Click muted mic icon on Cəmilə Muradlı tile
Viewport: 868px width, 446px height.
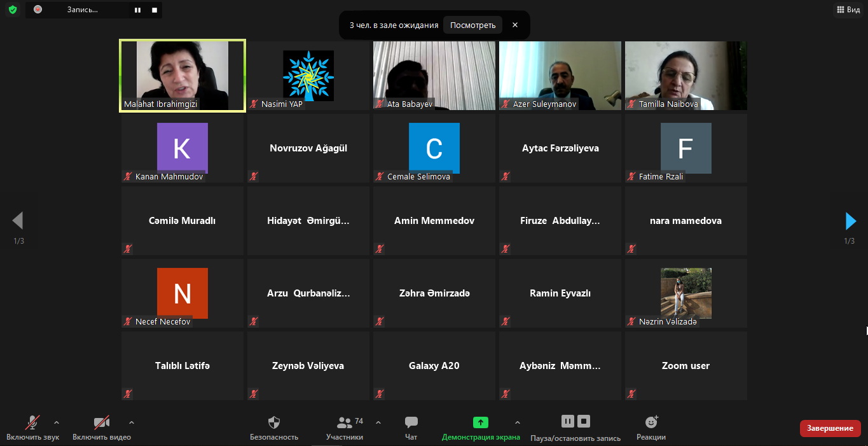tap(128, 249)
